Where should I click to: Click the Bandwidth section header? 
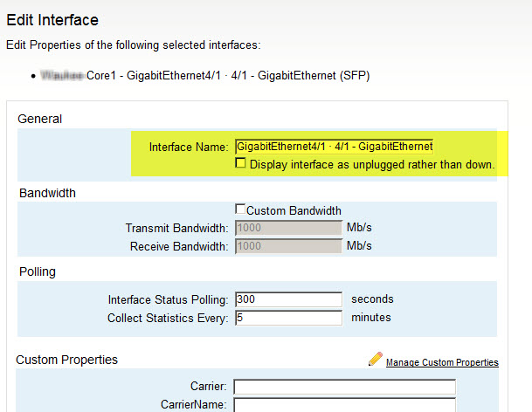tap(48, 193)
